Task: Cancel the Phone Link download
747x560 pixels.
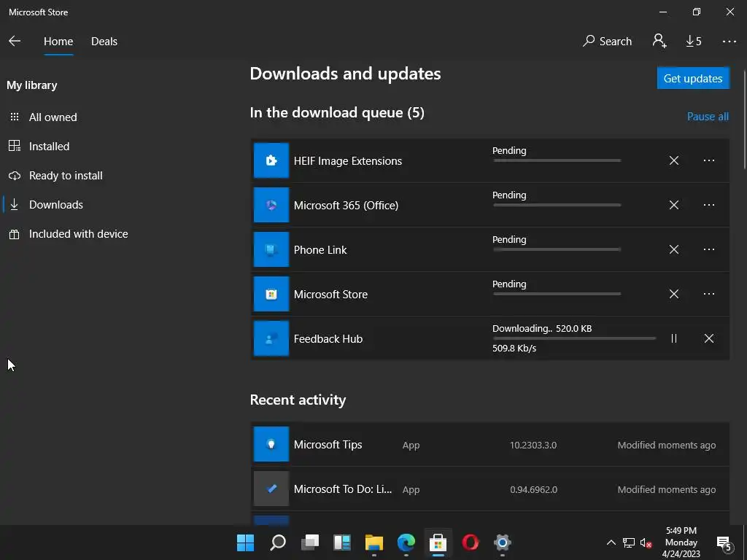Action: [673, 249]
